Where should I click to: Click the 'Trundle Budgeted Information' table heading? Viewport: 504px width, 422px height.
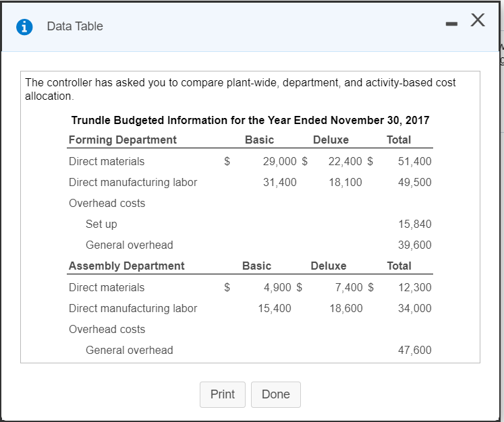250,120
